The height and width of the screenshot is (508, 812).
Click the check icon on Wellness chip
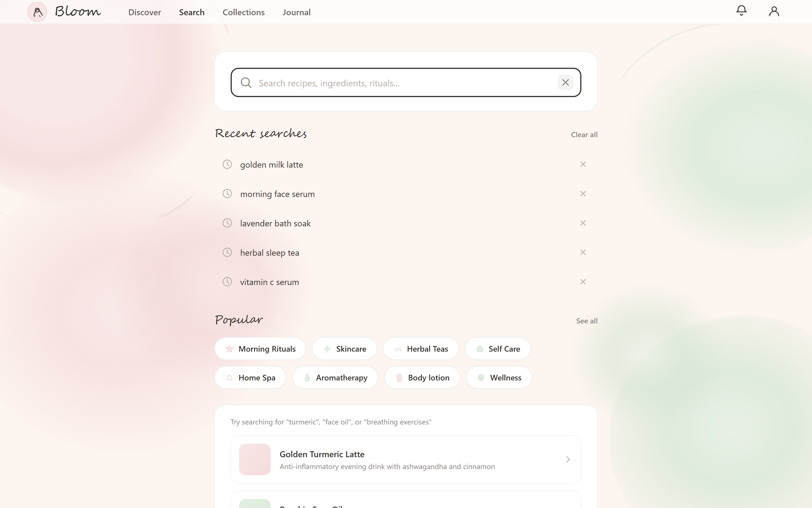pyautogui.click(x=481, y=378)
